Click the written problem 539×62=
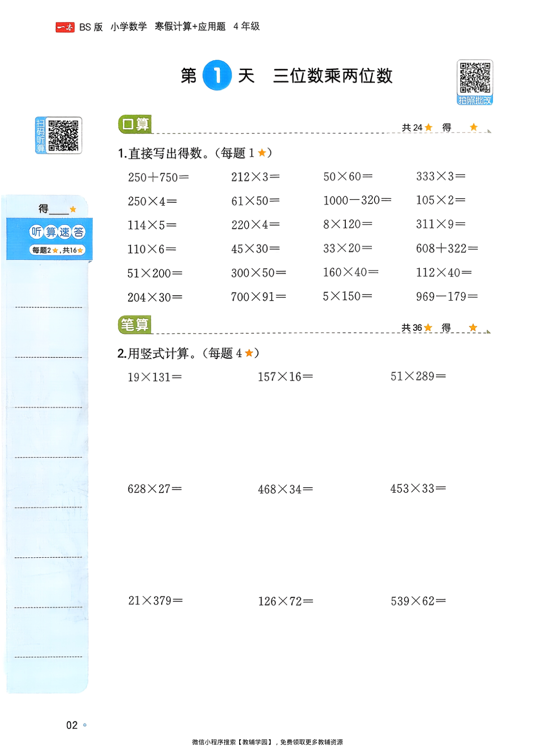 tap(419, 601)
